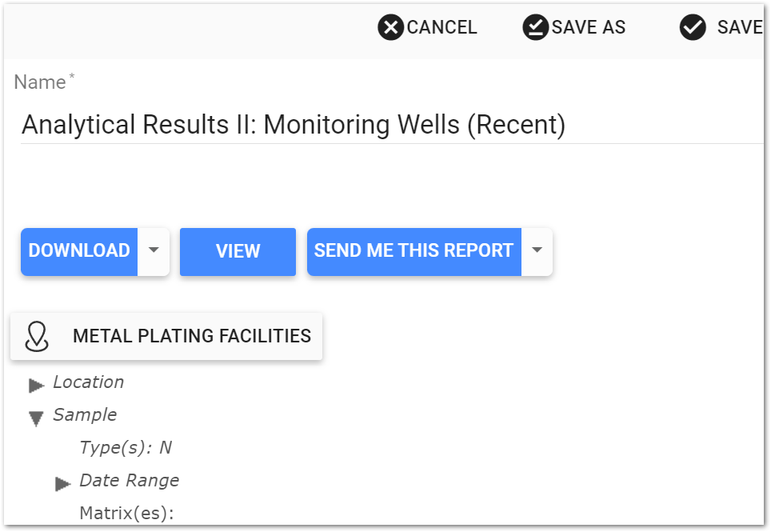
Task: Click the location pin facility icon
Action: [37, 337]
